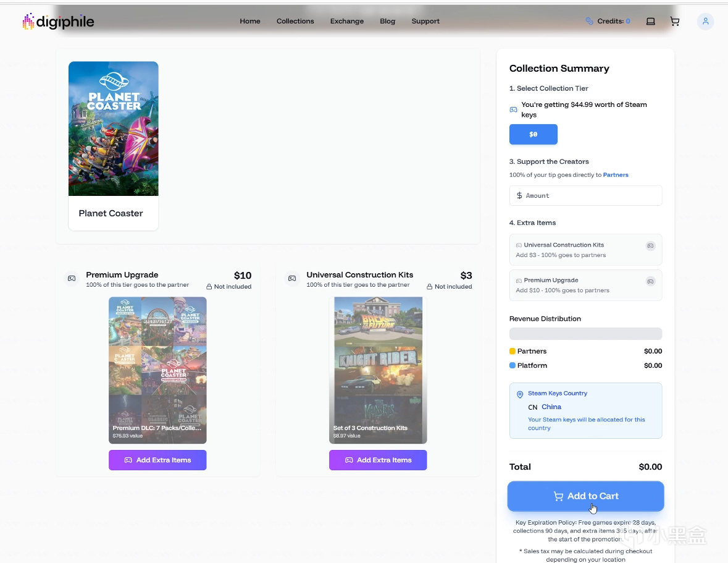Screen dimensions: 728x563
Task: Open the Exchange page
Action: point(347,22)
